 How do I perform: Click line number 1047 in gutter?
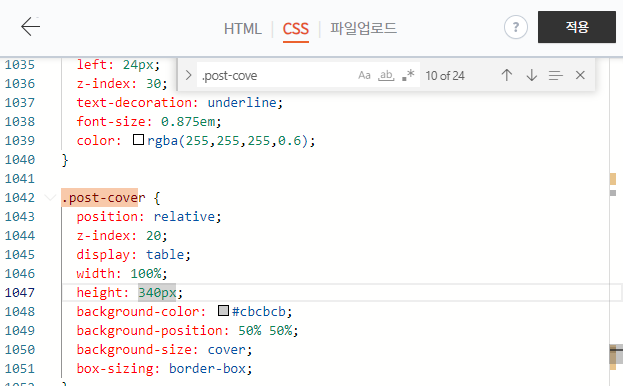click(20, 292)
